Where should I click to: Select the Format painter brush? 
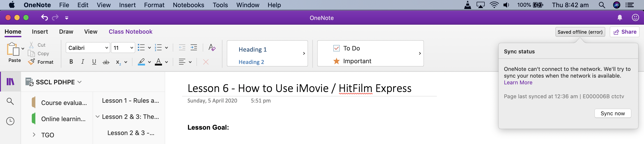(x=32, y=62)
